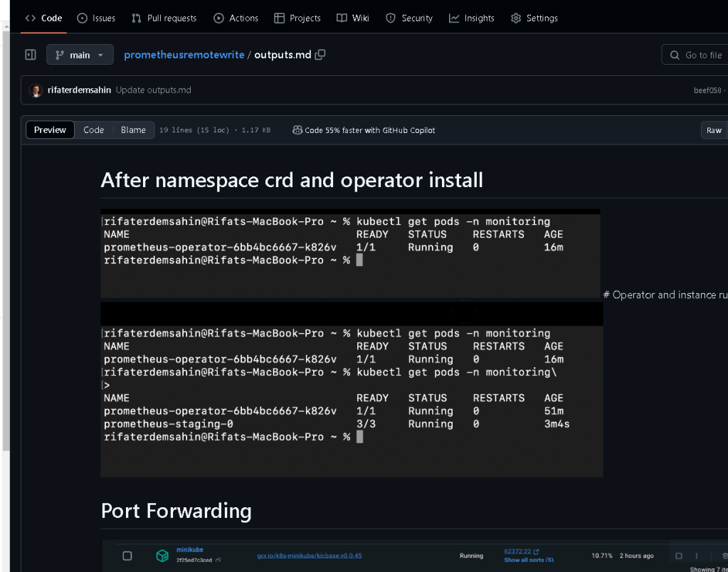The width and height of the screenshot is (728, 572).
Task: Open the Wiki tab
Action: [353, 18]
